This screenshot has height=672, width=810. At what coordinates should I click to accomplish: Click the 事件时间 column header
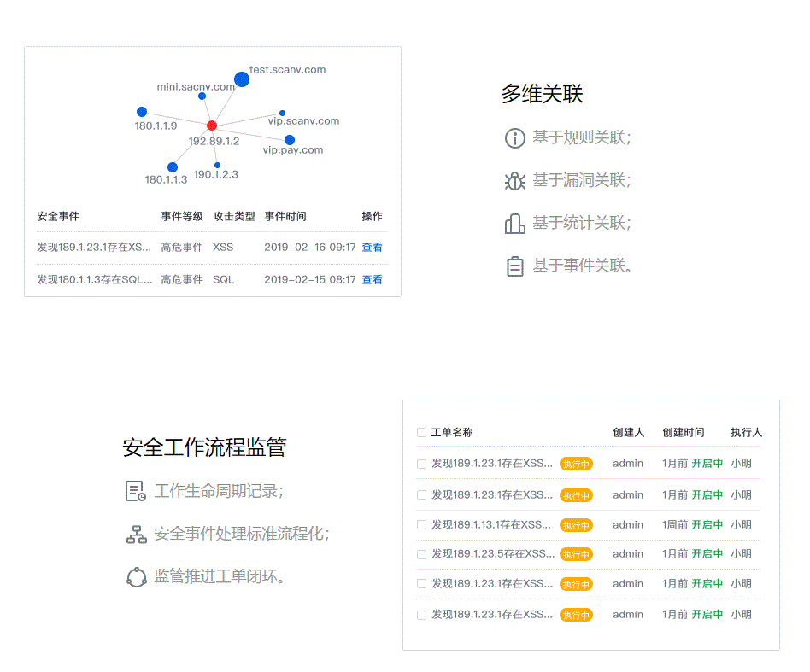pos(285,217)
